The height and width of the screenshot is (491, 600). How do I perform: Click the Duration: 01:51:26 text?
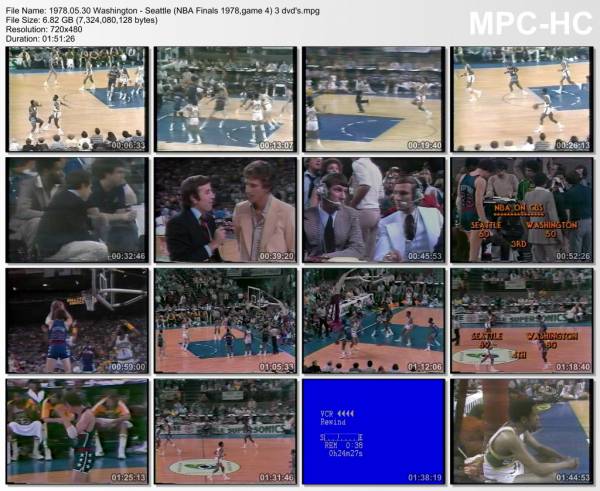tap(40, 39)
